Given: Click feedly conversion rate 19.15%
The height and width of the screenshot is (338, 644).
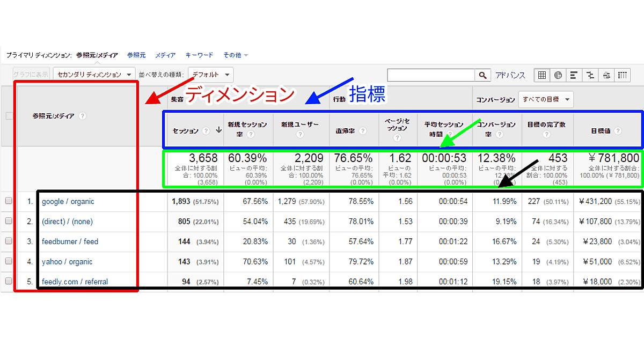Looking at the screenshot, I should click(x=503, y=282).
